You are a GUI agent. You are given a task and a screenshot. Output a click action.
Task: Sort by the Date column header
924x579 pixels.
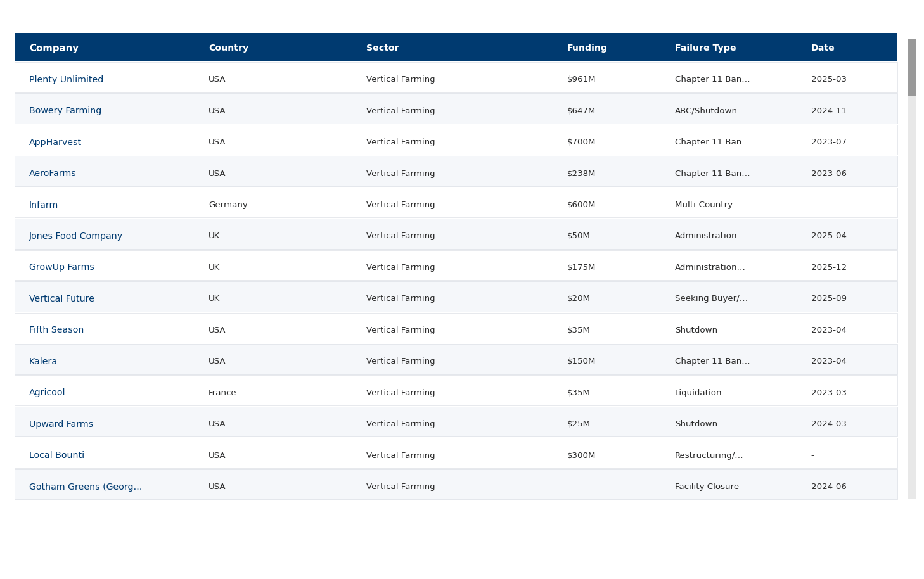click(823, 48)
